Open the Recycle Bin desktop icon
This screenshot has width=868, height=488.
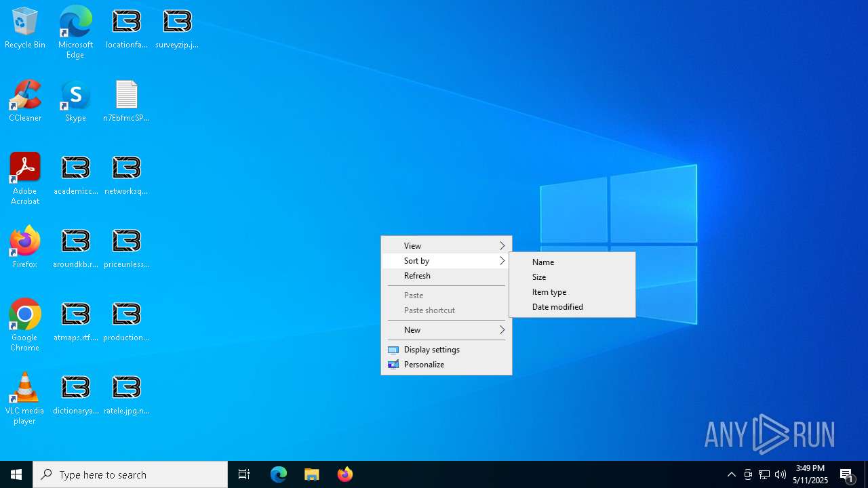[25, 28]
